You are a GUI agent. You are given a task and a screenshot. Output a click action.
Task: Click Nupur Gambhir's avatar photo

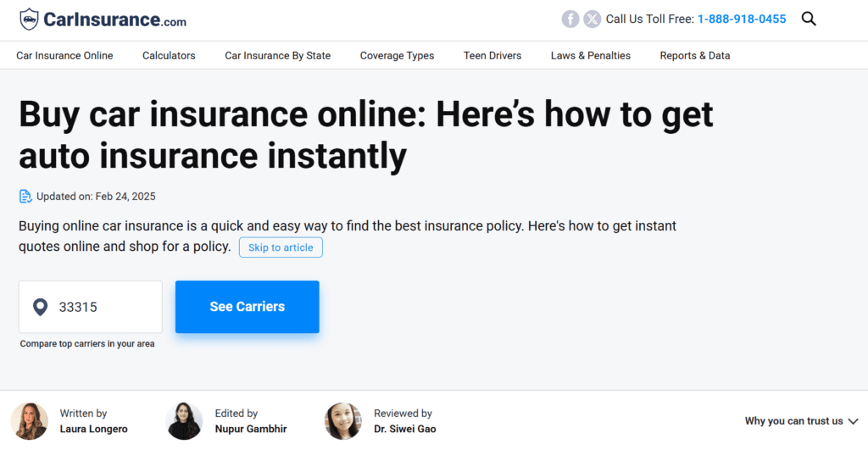[x=184, y=421]
